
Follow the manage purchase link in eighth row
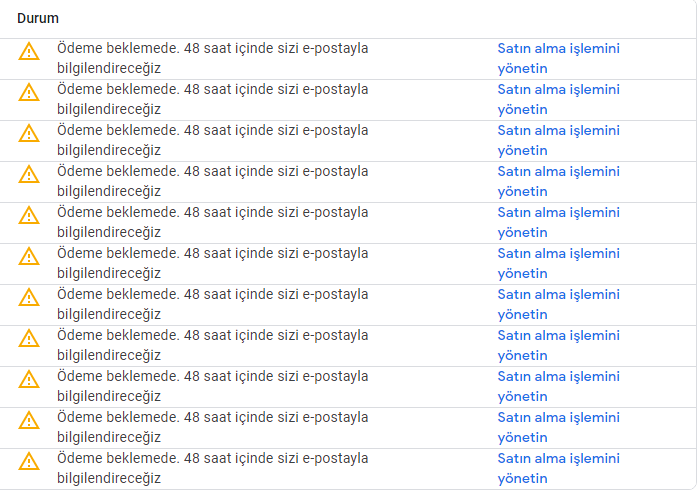point(558,345)
